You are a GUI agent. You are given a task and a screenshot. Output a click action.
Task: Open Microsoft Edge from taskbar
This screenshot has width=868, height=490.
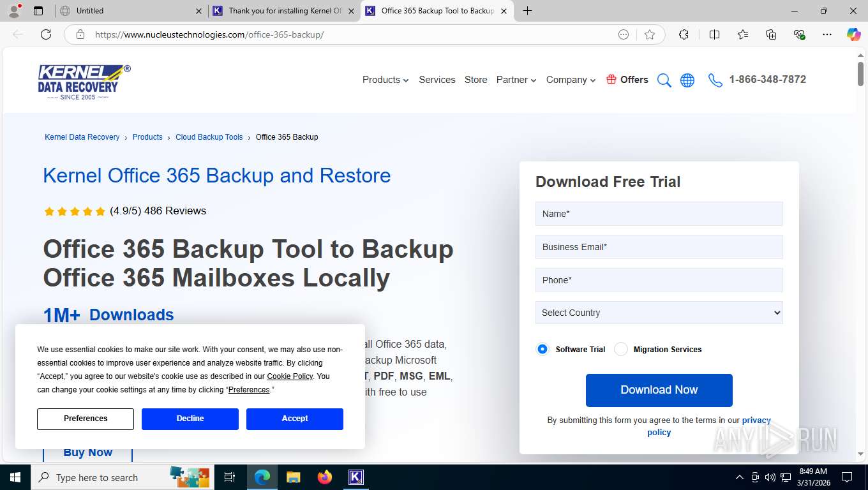coord(262,477)
